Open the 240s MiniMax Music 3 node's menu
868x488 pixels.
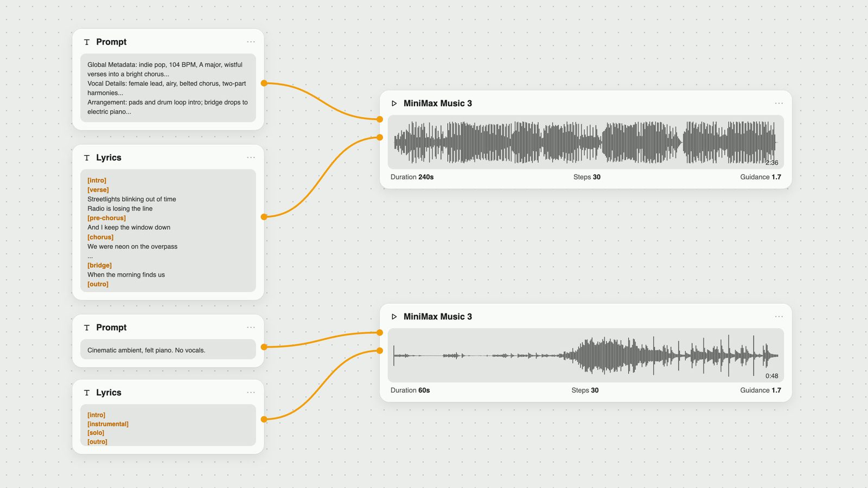pyautogui.click(x=779, y=103)
